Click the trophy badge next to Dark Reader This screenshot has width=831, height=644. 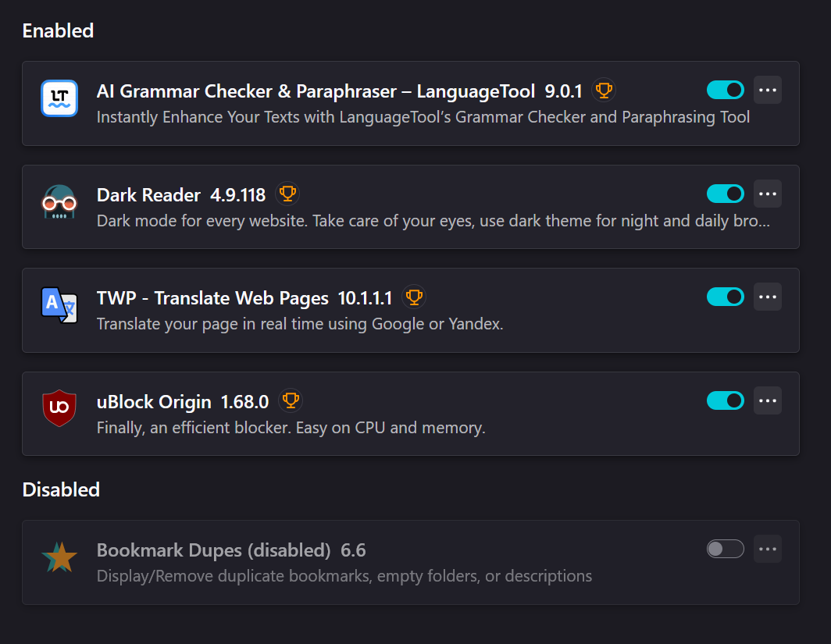[x=287, y=194]
